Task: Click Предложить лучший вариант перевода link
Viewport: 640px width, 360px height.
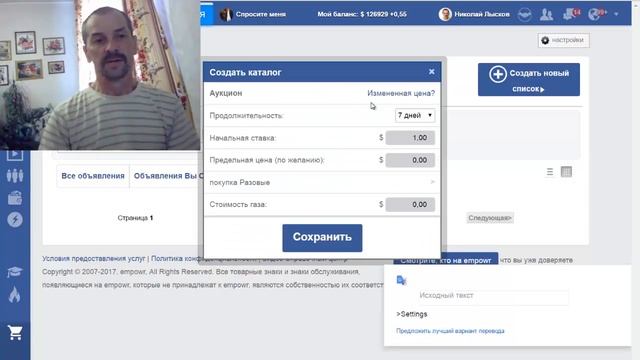Action: click(x=450, y=331)
